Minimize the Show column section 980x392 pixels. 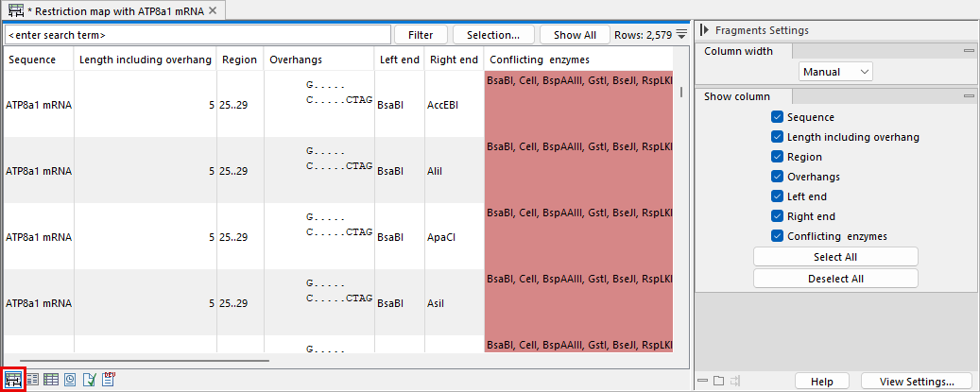(x=970, y=96)
